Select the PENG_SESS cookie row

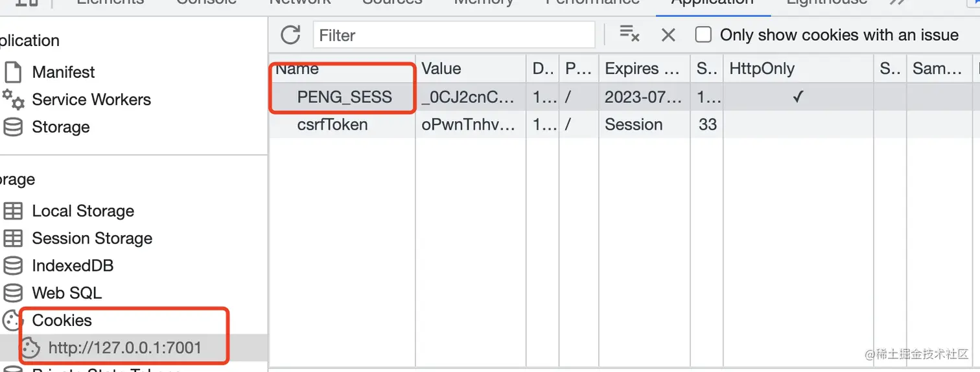344,97
